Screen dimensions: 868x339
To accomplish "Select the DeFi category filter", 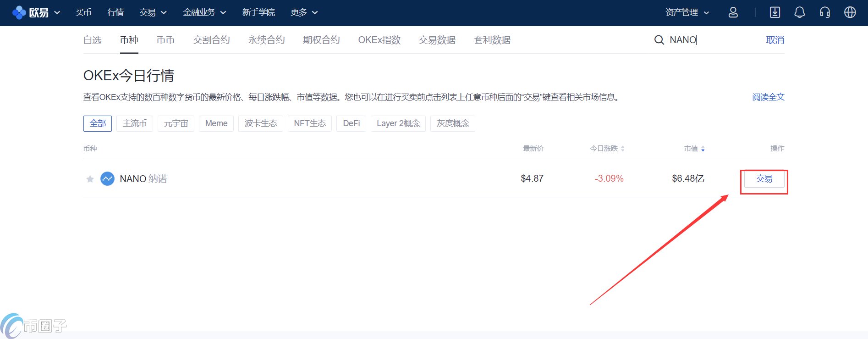I will tap(352, 123).
